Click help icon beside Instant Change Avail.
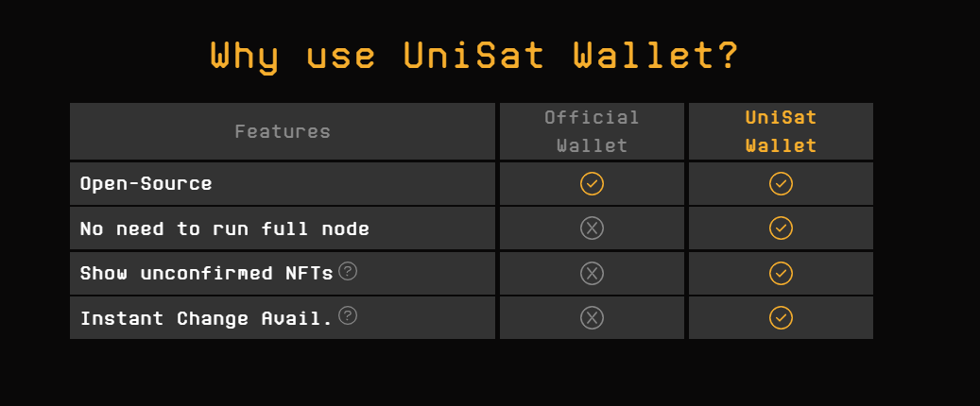This screenshot has height=406, width=980. pyautogui.click(x=348, y=315)
